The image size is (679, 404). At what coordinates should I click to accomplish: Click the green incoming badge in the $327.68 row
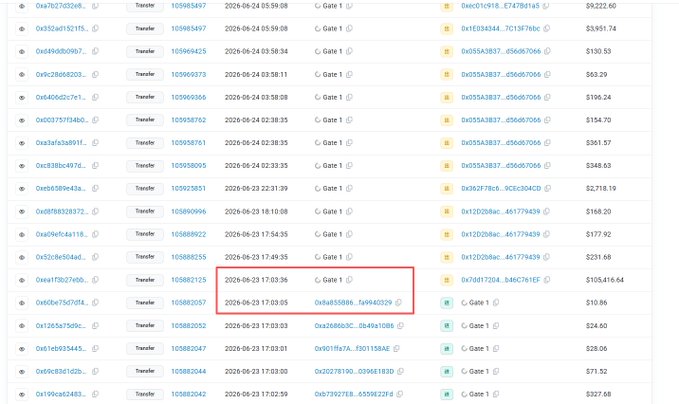[x=446, y=394]
